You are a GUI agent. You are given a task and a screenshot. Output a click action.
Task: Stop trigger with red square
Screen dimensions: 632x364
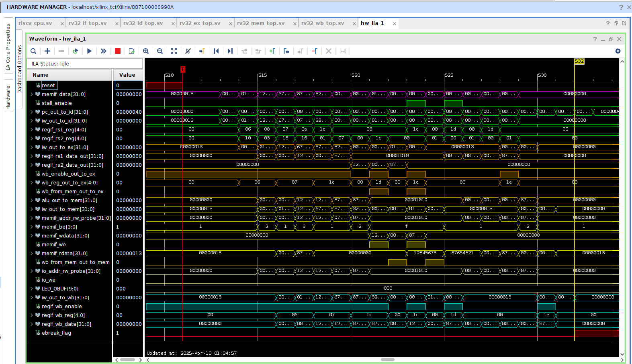[x=118, y=51]
